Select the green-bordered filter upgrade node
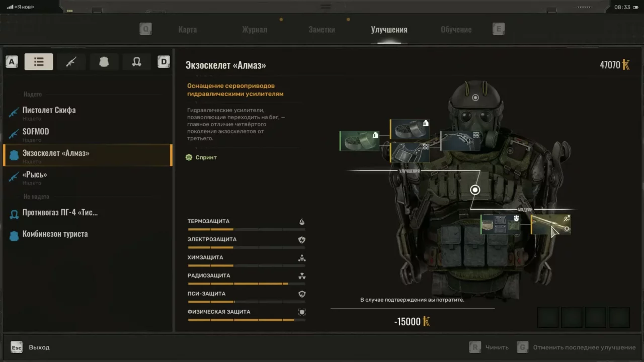 click(360, 141)
